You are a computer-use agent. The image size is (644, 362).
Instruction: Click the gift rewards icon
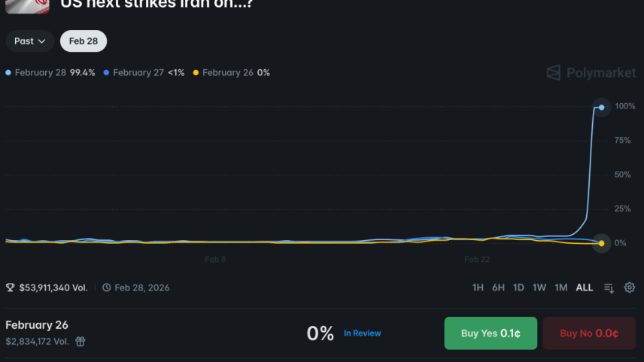80,342
